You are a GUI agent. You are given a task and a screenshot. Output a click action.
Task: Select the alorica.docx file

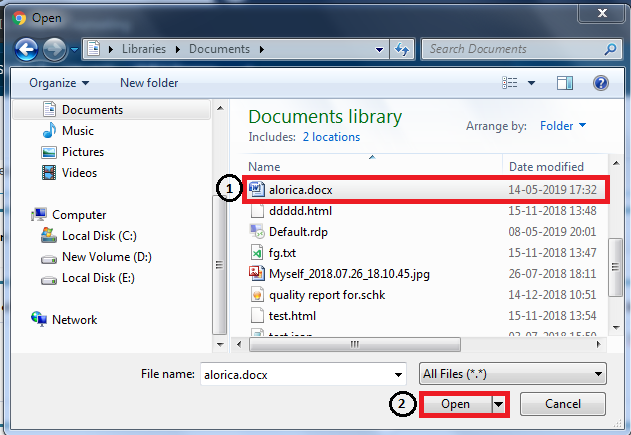426,190
